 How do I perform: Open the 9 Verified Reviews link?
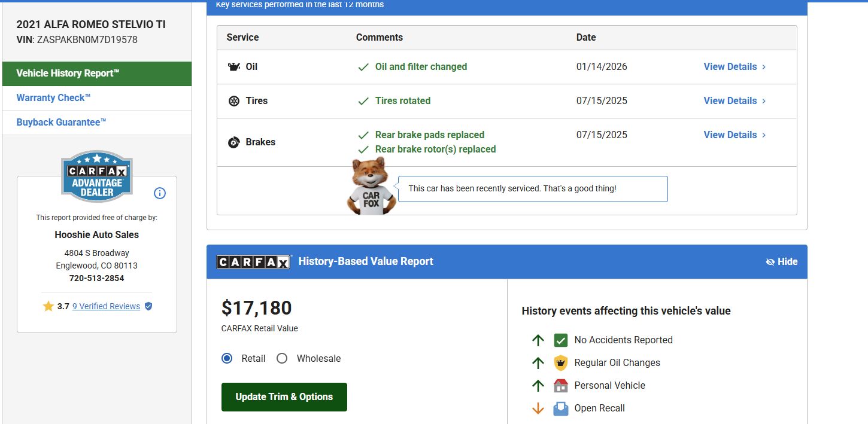pyautogui.click(x=106, y=306)
